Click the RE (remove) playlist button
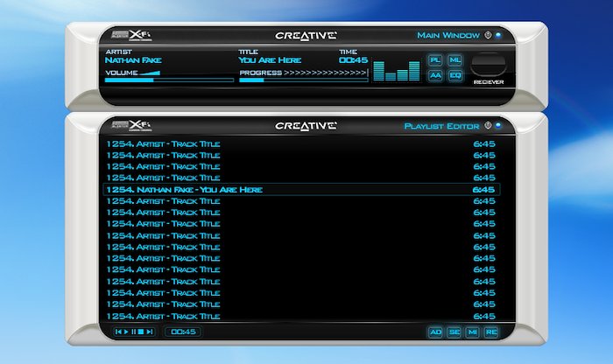 (x=491, y=332)
